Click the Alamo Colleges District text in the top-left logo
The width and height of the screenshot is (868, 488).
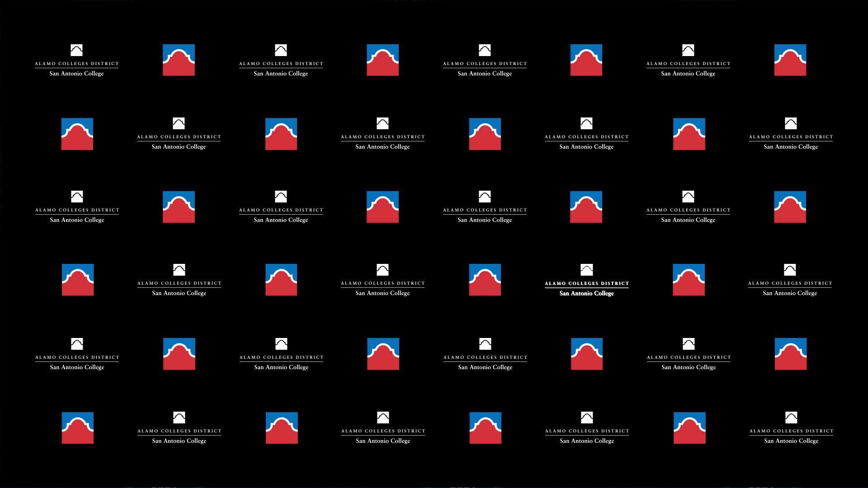coord(76,64)
